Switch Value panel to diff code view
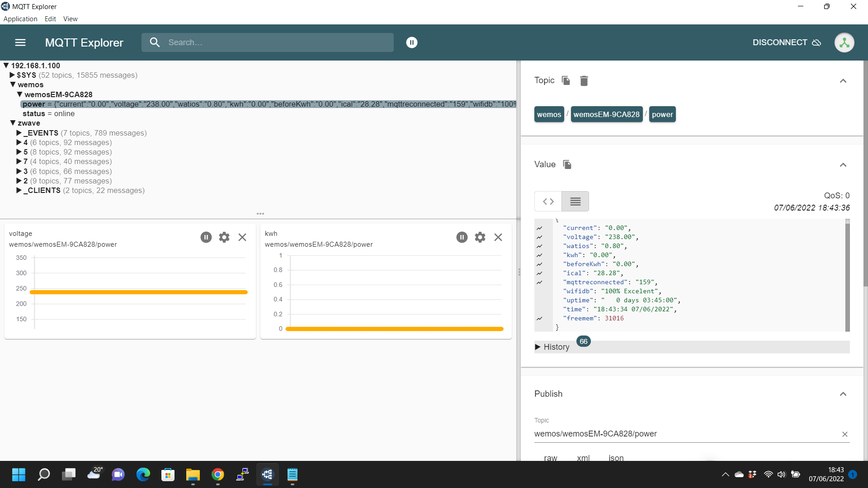868x488 pixels. [x=547, y=201]
